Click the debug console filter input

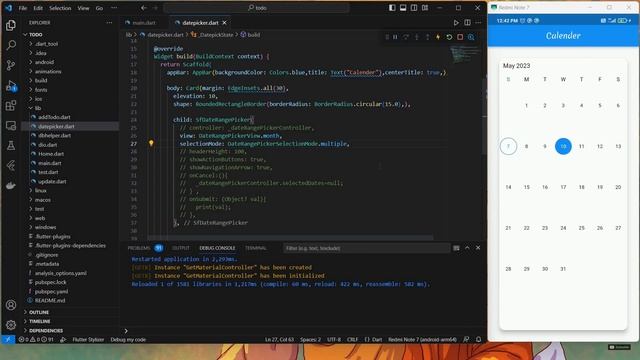click(366, 248)
